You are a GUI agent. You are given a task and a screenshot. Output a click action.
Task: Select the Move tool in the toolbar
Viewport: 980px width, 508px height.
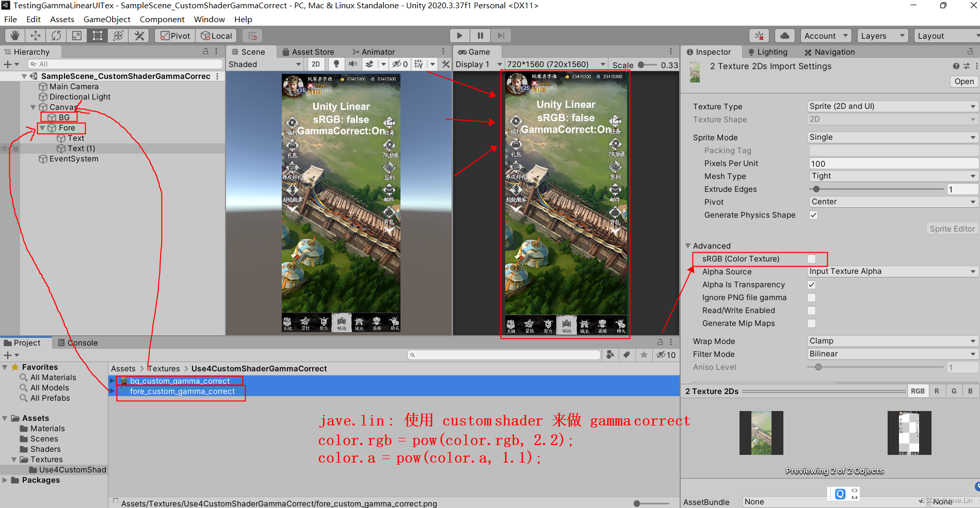tap(35, 36)
